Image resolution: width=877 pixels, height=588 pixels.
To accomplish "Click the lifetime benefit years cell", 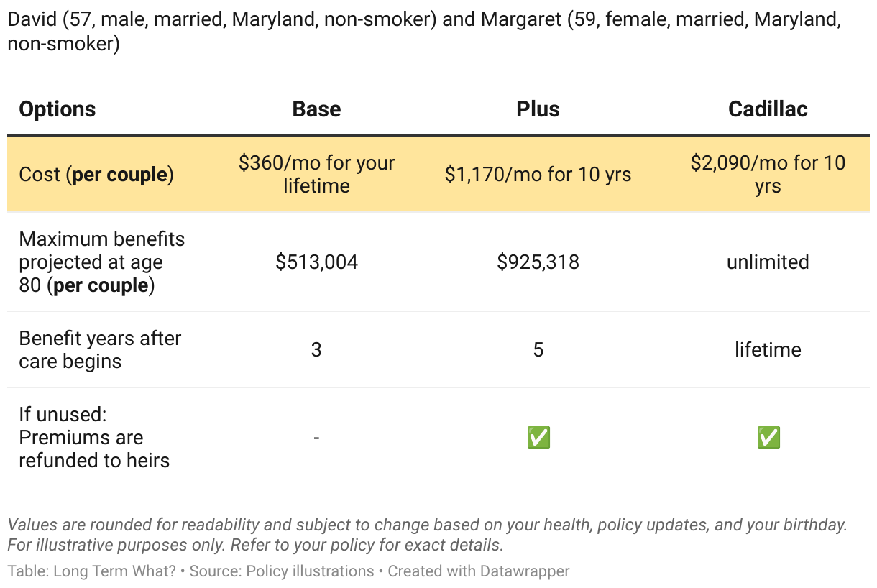I will pos(768,350).
